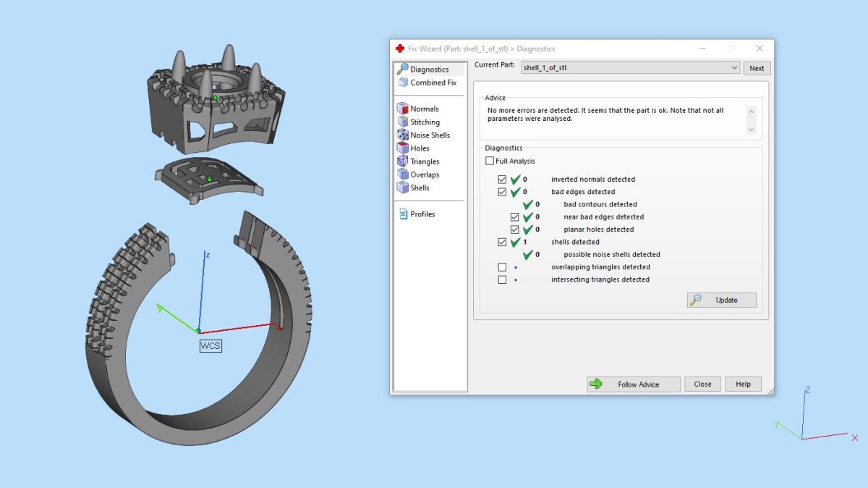Open the Profiles page
Image resolution: width=868 pixels, height=488 pixels.
coord(422,214)
